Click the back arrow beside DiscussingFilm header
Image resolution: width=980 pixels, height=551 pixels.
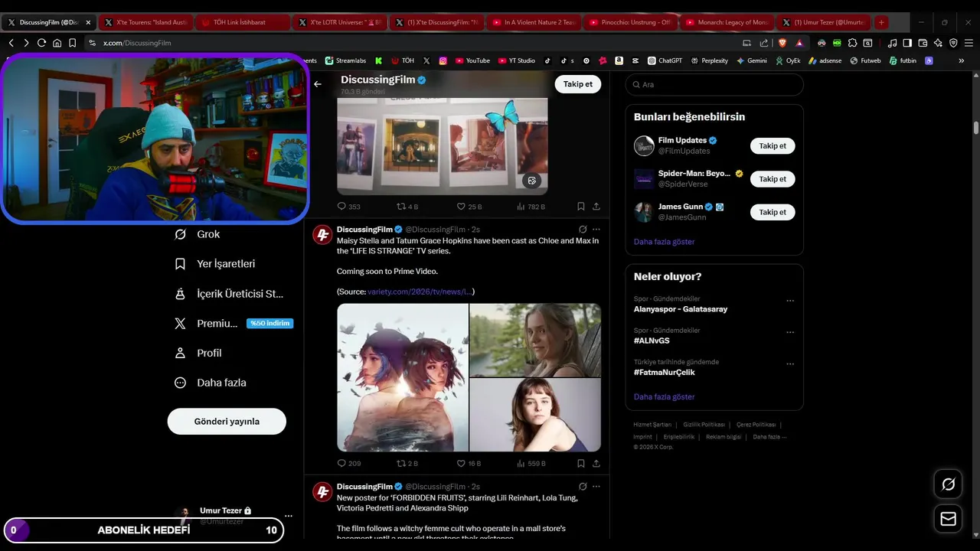coord(318,84)
